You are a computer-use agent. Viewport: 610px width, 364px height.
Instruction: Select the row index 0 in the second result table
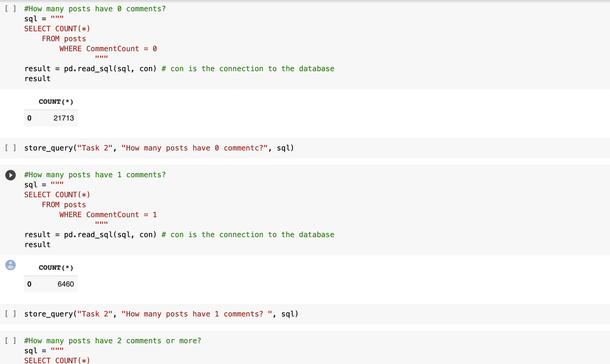pyautogui.click(x=29, y=284)
